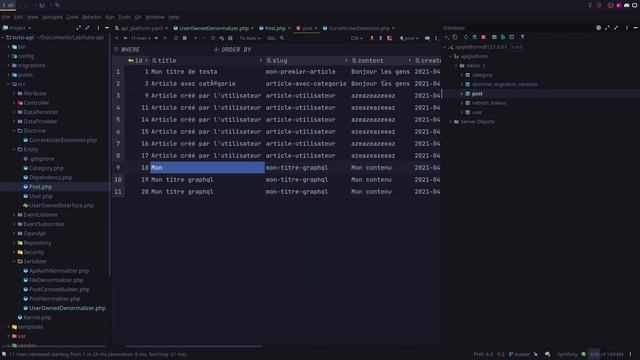The image size is (640, 360).
Task: Click the duplicate icon in Database panel
Action: click(x=455, y=37)
